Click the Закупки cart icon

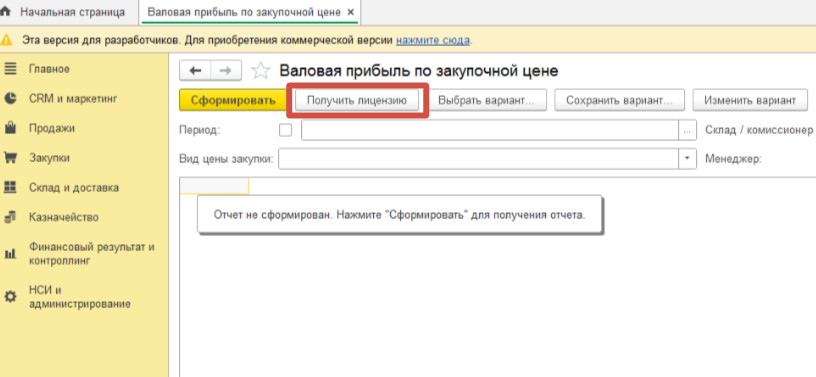point(10,158)
